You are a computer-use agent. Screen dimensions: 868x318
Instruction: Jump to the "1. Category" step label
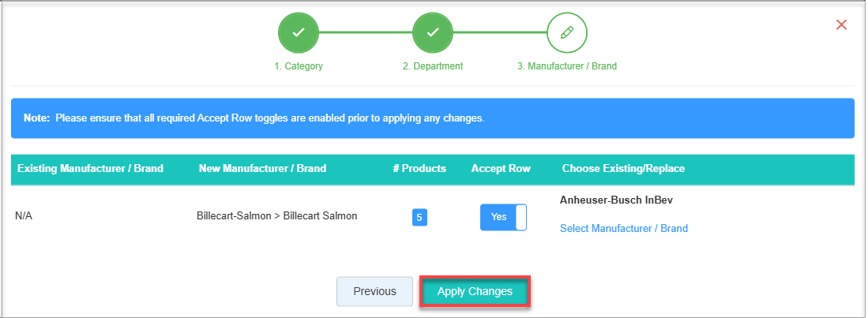click(x=298, y=66)
